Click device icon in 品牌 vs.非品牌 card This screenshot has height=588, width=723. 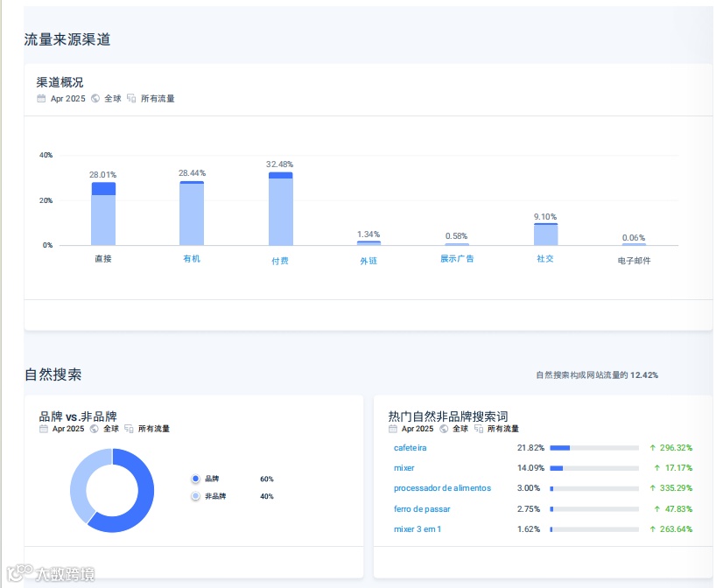coord(129,429)
